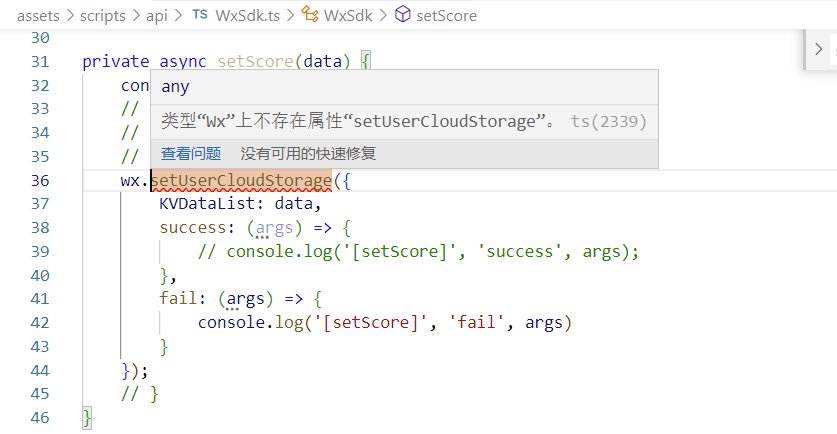Viewport: 837px width, 434px height.
Task: Click line number 36 in gutter
Action: [40, 180]
